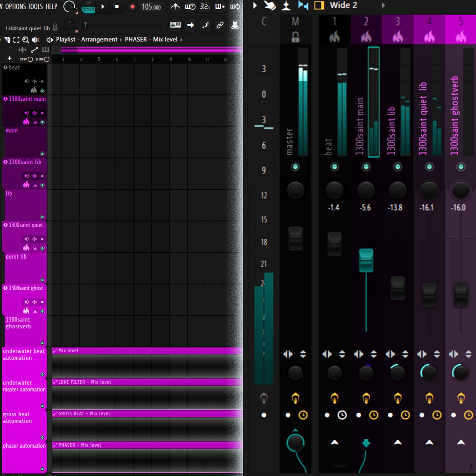Click the metronome icon in the toolbar
476x476 pixels.
point(175,7)
